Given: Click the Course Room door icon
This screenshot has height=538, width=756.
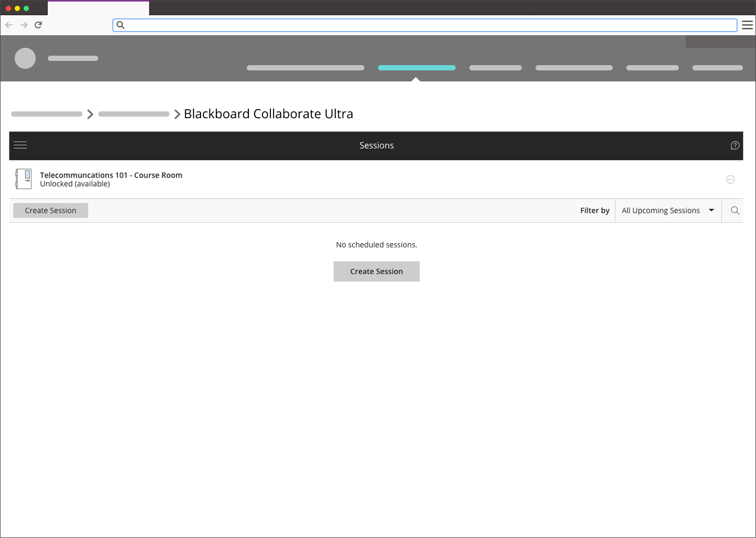Looking at the screenshot, I should click(24, 179).
